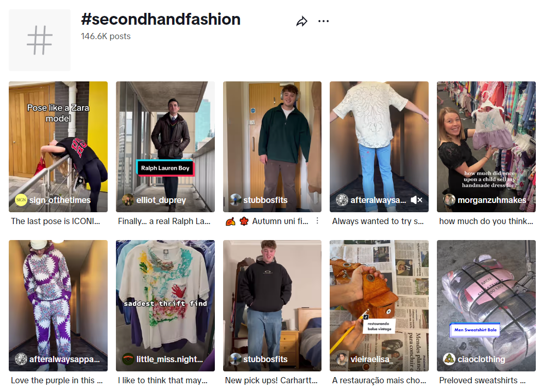Click the share arrow icon
542x392 pixels.
pos(301,21)
